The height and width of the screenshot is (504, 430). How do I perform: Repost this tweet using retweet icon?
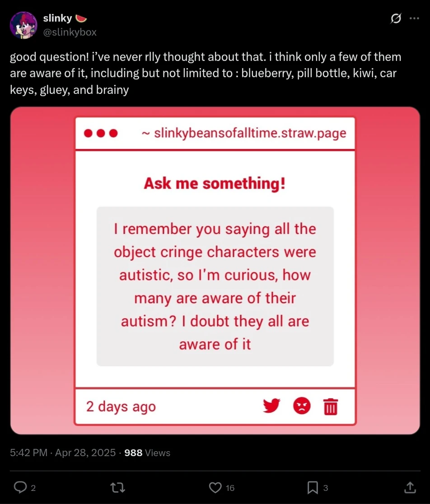tap(118, 487)
